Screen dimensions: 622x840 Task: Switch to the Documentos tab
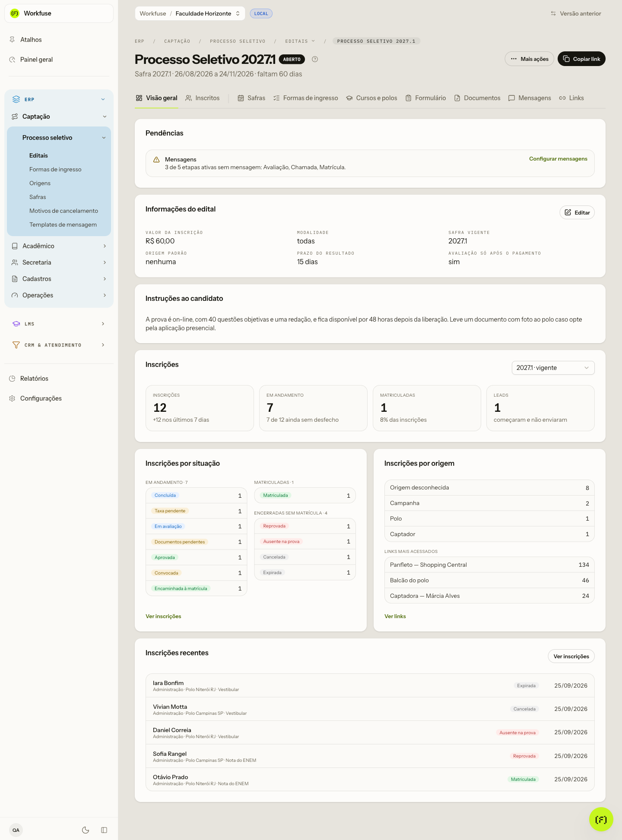(x=477, y=98)
